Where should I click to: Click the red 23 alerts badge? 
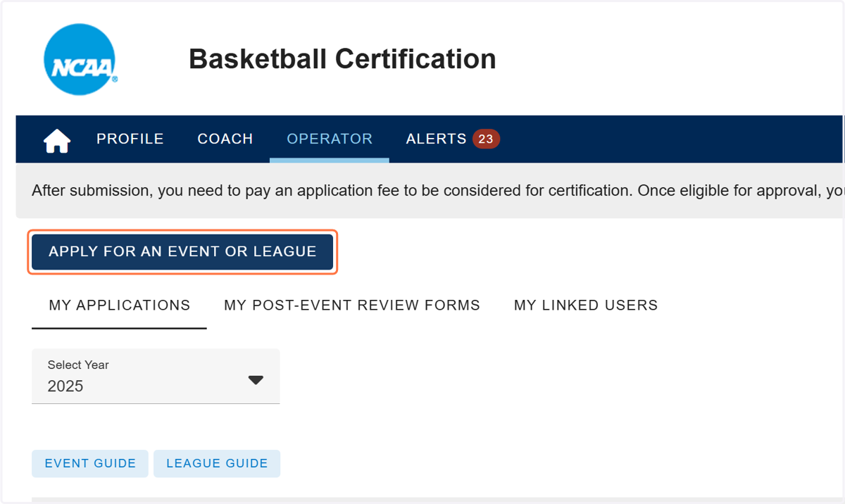pos(486,139)
